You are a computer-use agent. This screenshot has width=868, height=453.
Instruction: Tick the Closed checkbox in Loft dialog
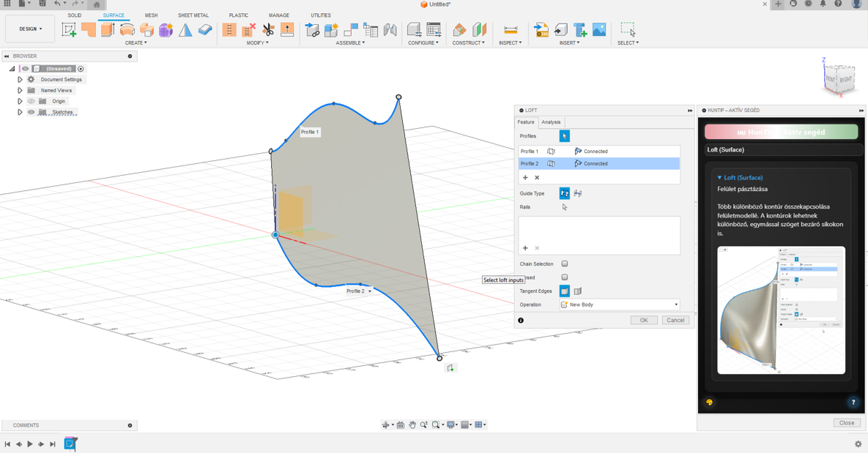click(x=565, y=277)
